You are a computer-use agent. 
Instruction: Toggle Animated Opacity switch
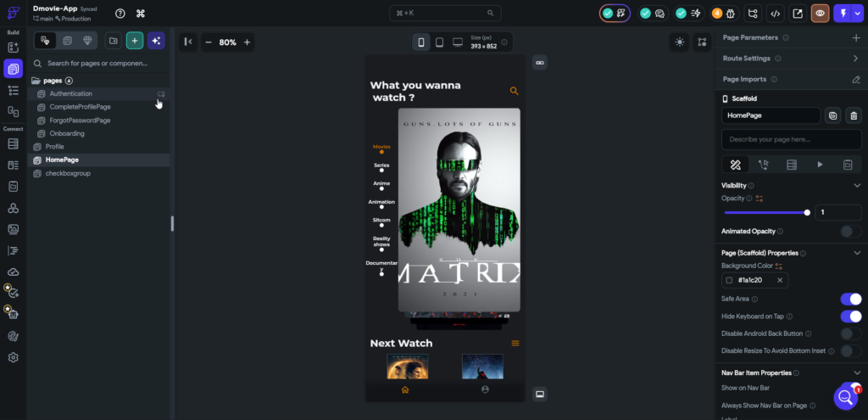pos(851,231)
